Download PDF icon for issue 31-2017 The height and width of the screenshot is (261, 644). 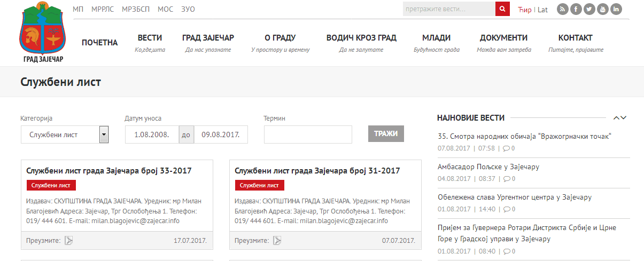[277, 241]
